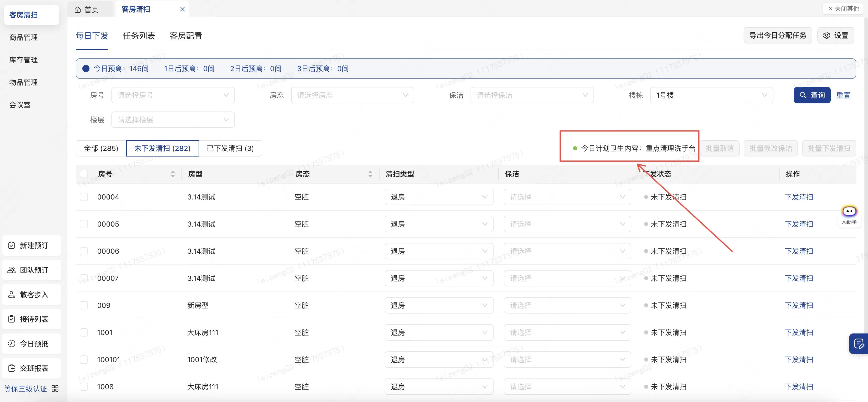Click the 今日计划卫生内容 notice text
The image size is (868, 402).
pos(638,148)
